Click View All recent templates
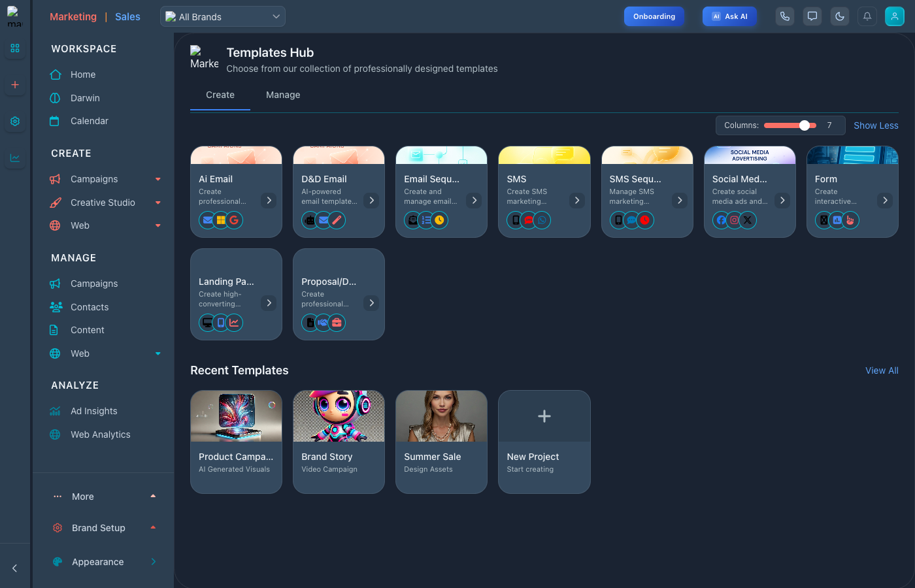 pos(882,370)
